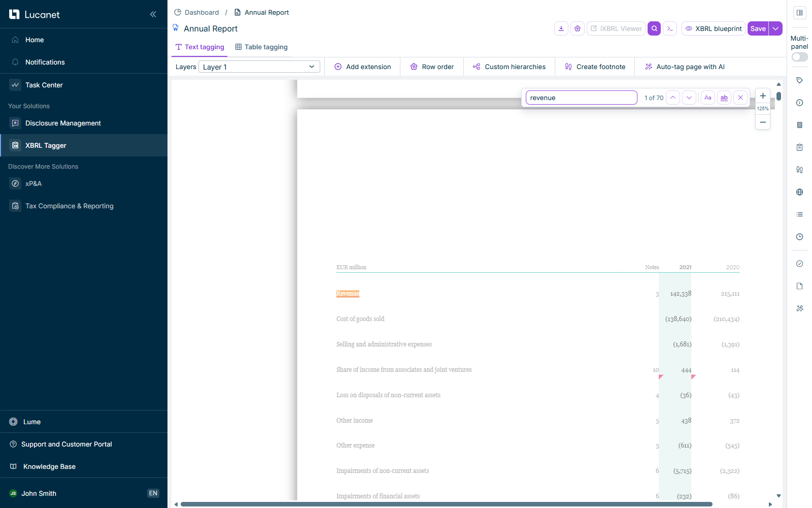Open the check circle validation icon
The image size is (812, 508).
point(800,264)
